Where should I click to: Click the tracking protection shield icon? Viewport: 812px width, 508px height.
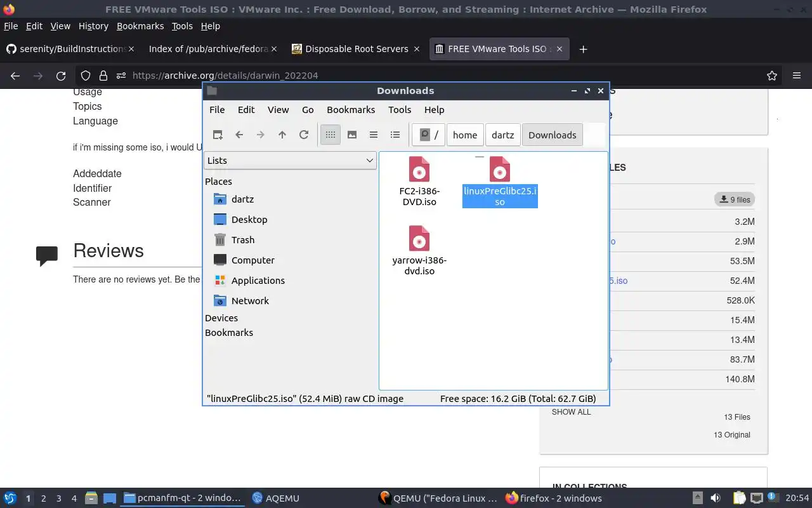pyautogui.click(x=86, y=76)
